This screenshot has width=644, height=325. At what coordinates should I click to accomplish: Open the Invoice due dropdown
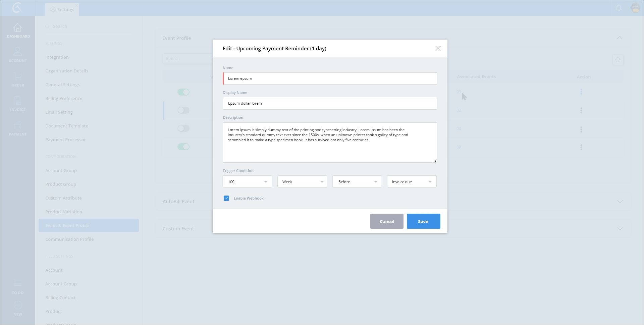[412, 182]
